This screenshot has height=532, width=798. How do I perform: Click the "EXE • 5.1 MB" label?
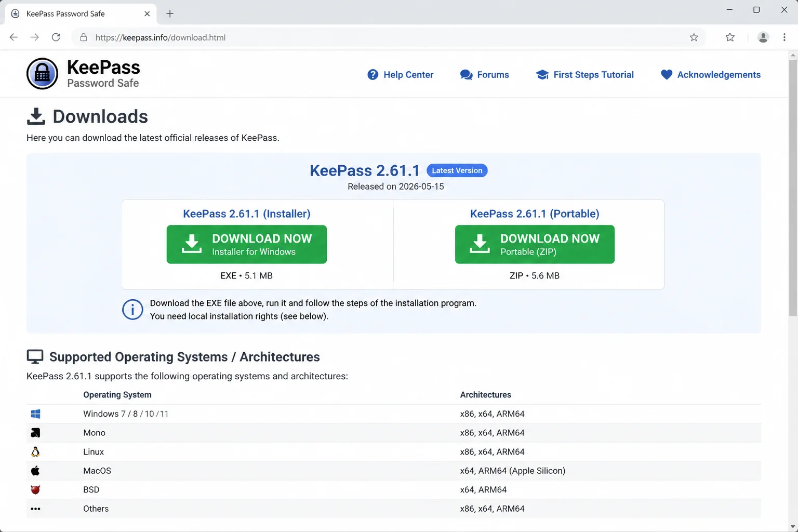[x=247, y=276]
